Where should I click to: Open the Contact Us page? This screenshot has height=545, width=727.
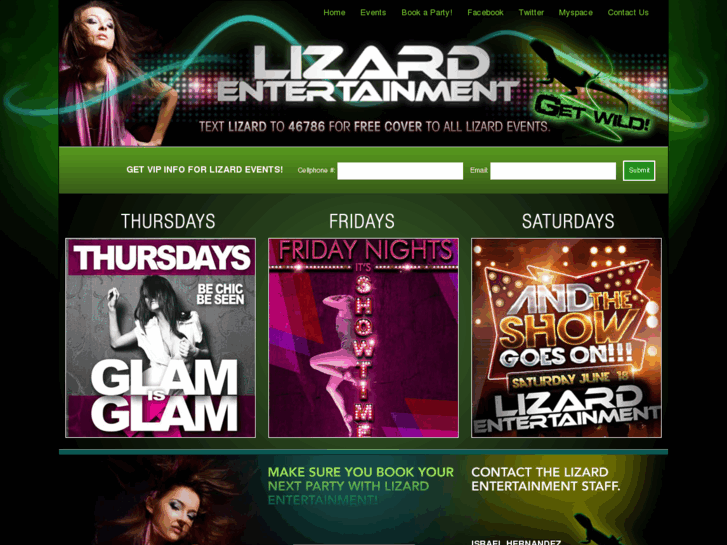coord(628,13)
